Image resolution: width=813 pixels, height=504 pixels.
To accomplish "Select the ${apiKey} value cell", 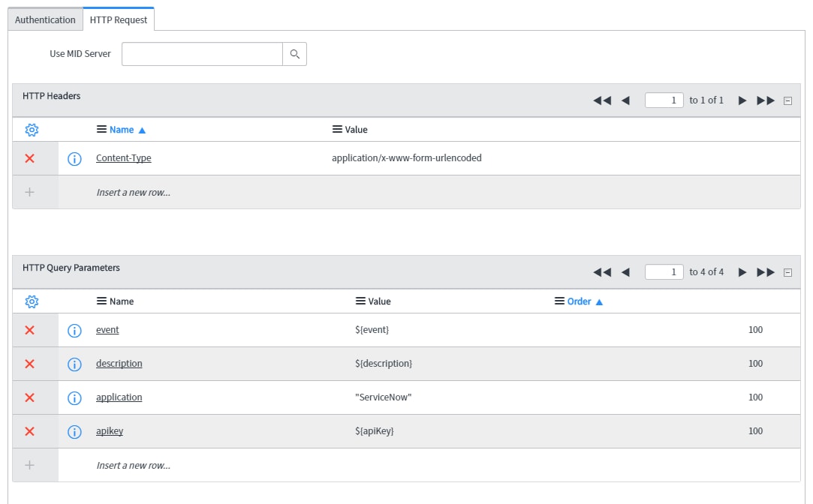I will [375, 431].
